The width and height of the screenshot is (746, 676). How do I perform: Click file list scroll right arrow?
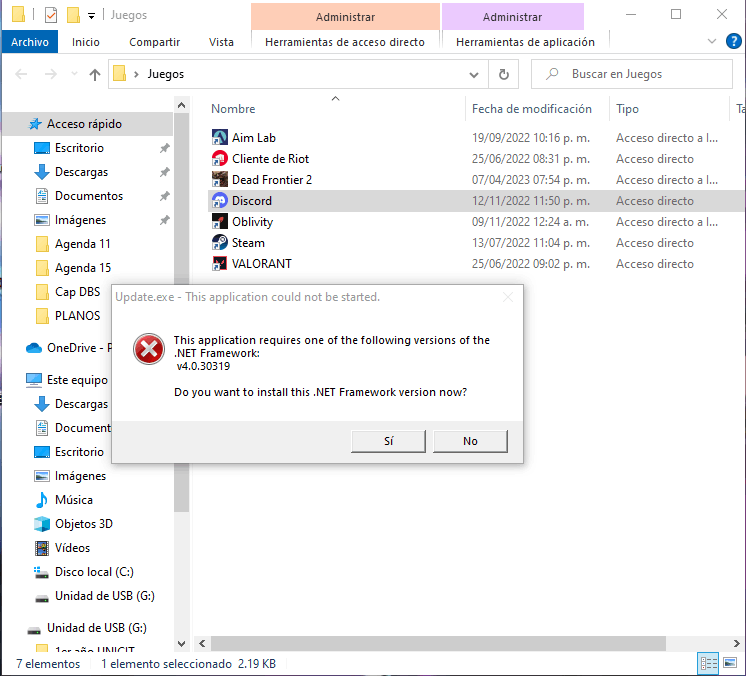click(736, 643)
